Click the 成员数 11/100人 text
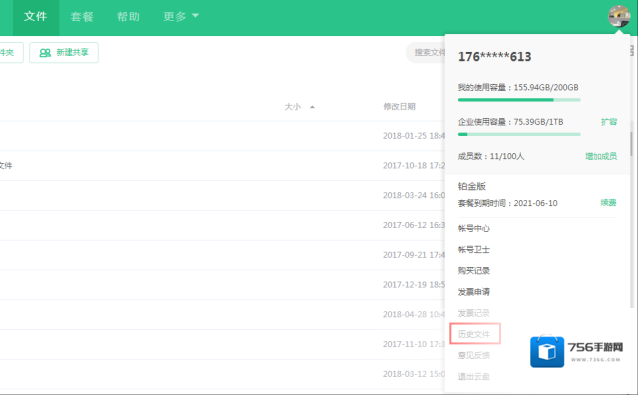The height and width of the screenshot is (395, 638). [491, 156]
